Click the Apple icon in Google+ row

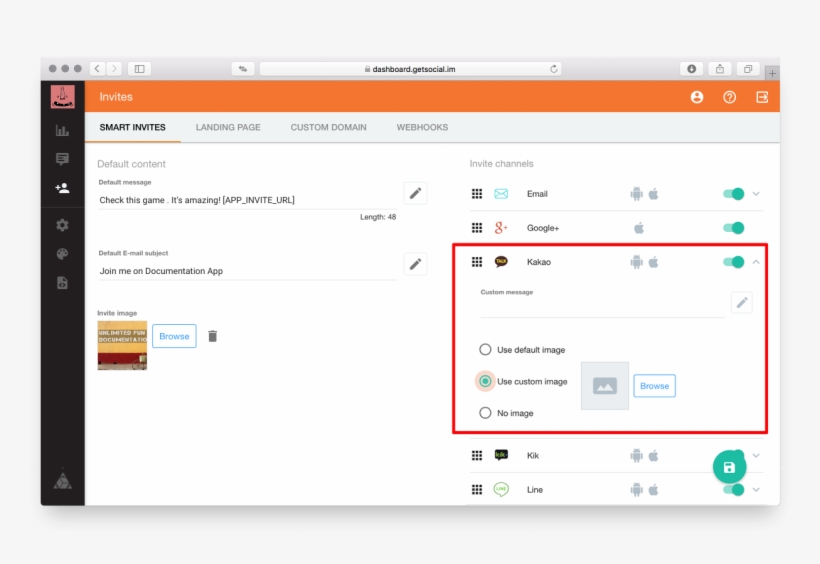(639, 228)
